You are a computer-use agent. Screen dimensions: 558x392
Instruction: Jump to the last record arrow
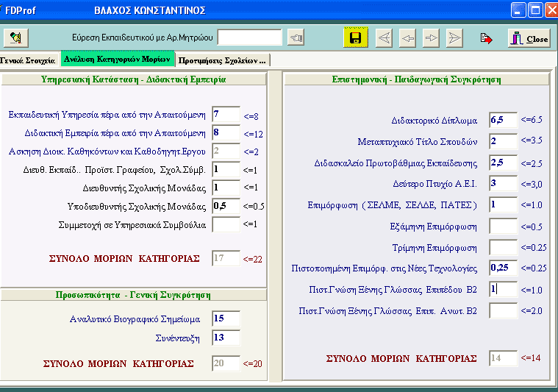454,38
